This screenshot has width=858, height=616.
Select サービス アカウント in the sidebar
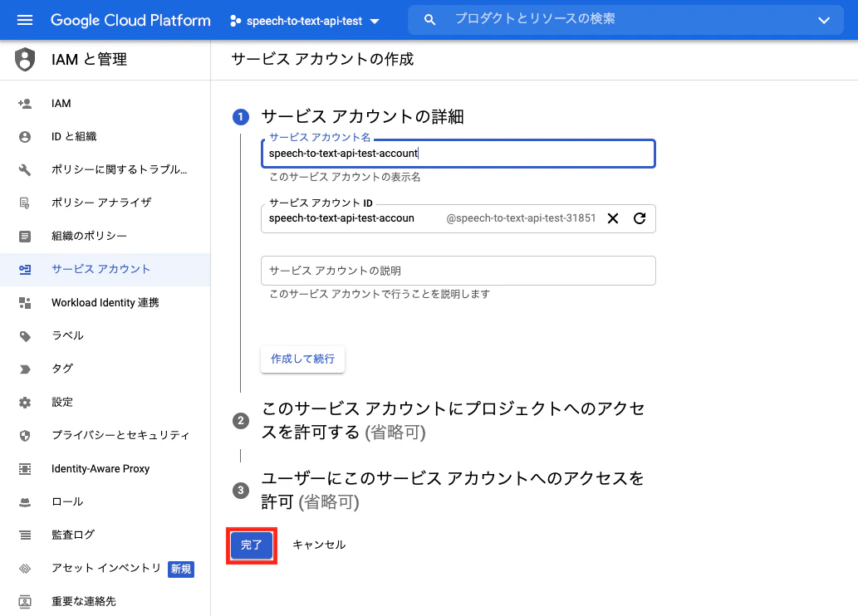click(x=105, y=269)
